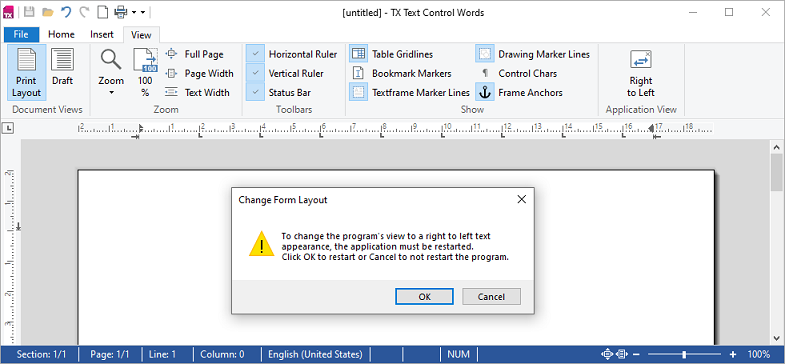Click the zoom slider in status bar
Viewport: 785px width, 364px height.
click(684, 354)
